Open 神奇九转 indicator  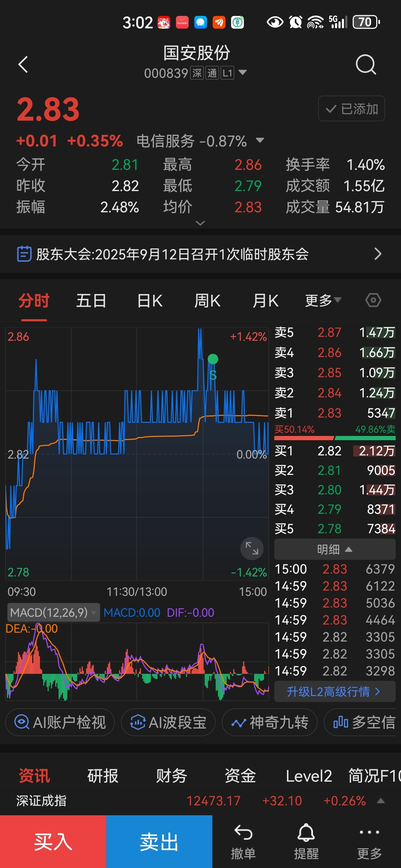269,722
